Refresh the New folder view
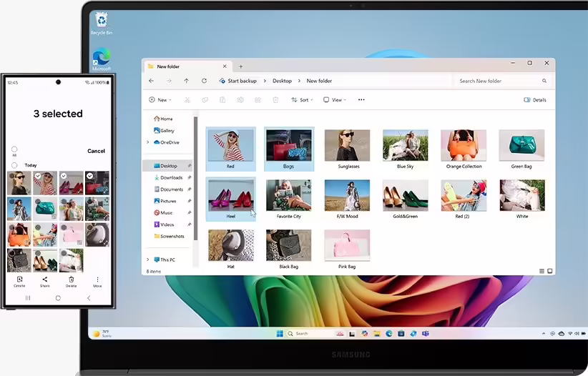 point(204,81)
